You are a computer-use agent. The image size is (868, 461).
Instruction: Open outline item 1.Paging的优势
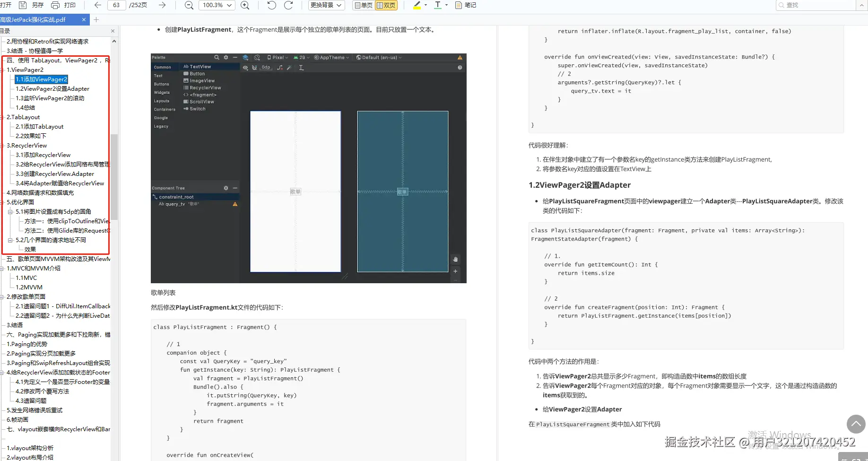coord(27,344)
